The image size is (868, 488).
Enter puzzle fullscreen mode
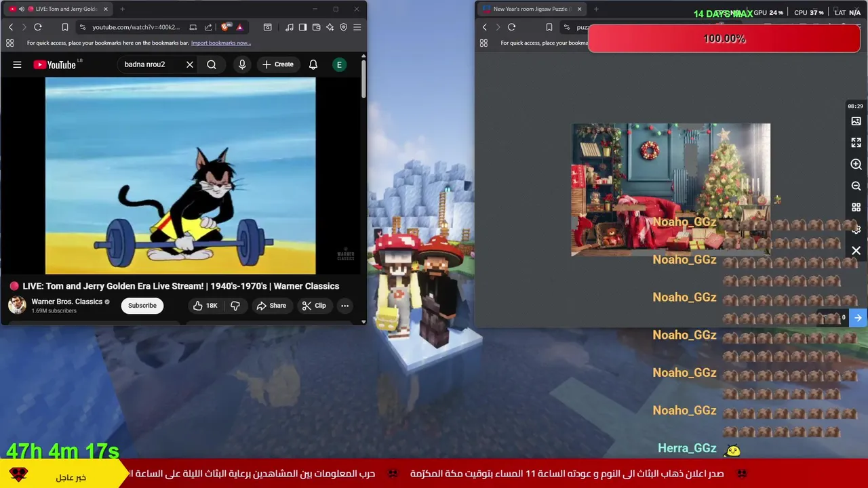click(x=856, y=143)
